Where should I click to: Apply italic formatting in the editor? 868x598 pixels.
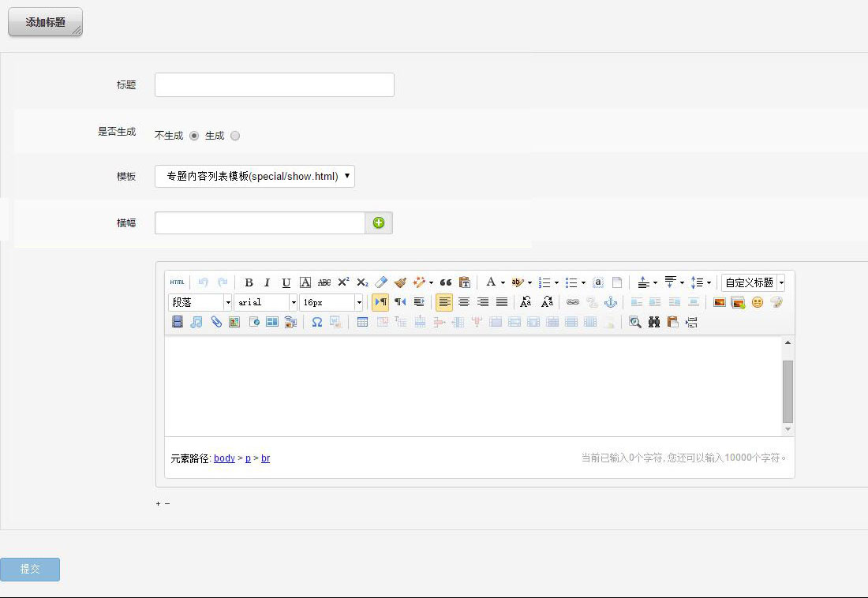tap(268, 282)
